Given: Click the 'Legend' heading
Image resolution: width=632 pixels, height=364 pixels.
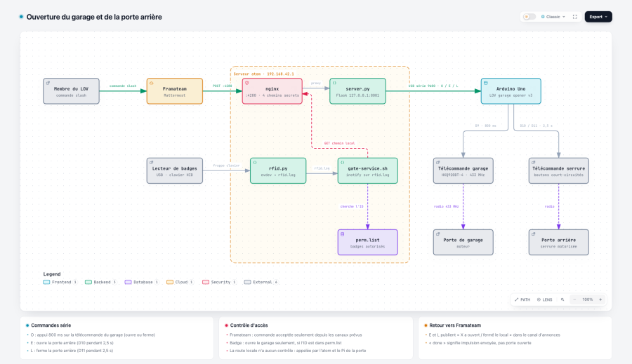Looking at the screenshot, I should click(52, 274).
